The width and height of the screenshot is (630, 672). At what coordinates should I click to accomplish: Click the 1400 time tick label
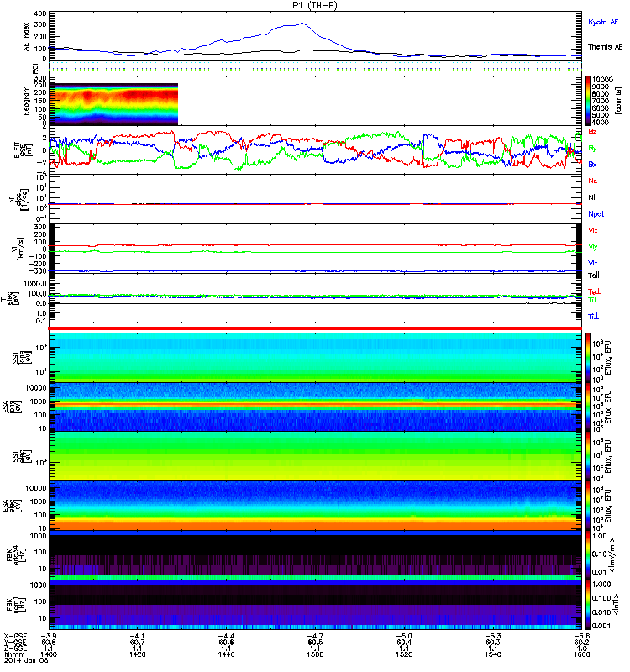pyautogui.click(x=49, y=654)
